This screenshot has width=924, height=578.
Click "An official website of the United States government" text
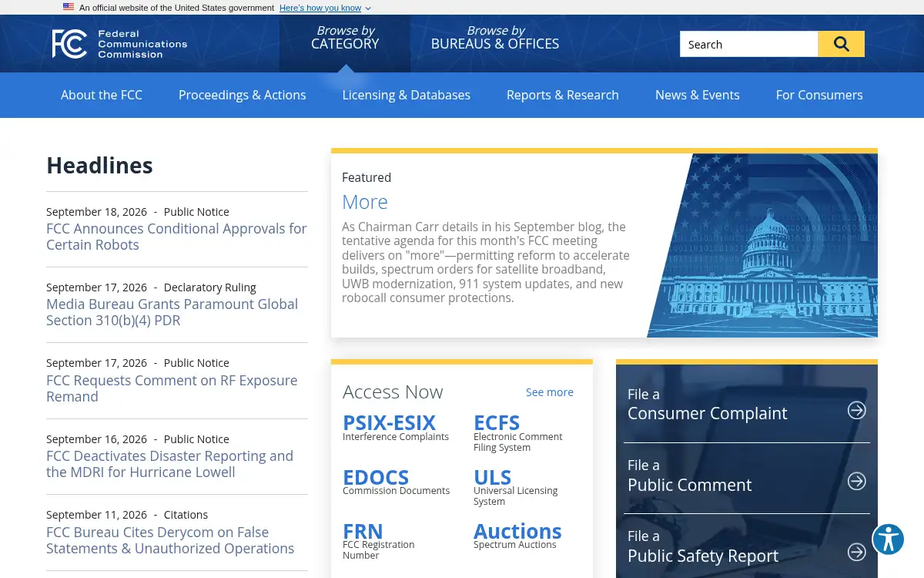176,8
